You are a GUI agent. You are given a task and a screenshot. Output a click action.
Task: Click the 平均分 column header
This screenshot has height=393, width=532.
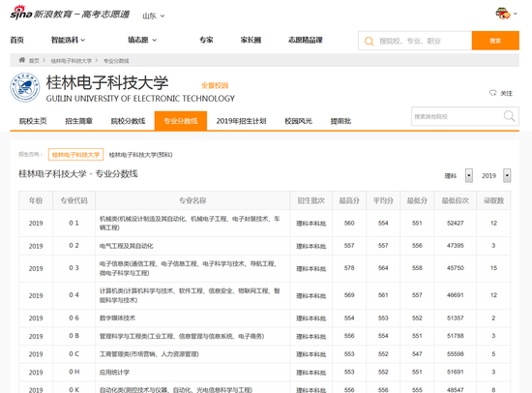(x=383, y=200)
